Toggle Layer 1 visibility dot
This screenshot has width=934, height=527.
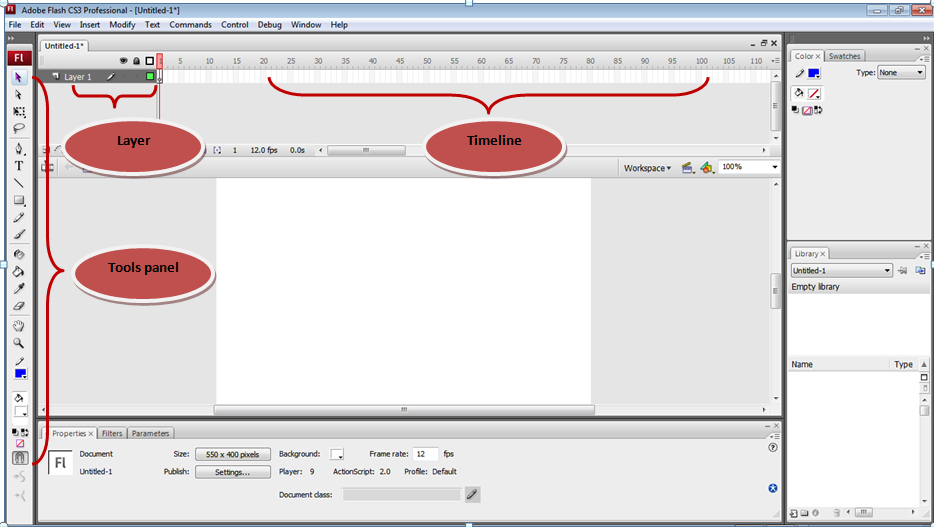124,77
